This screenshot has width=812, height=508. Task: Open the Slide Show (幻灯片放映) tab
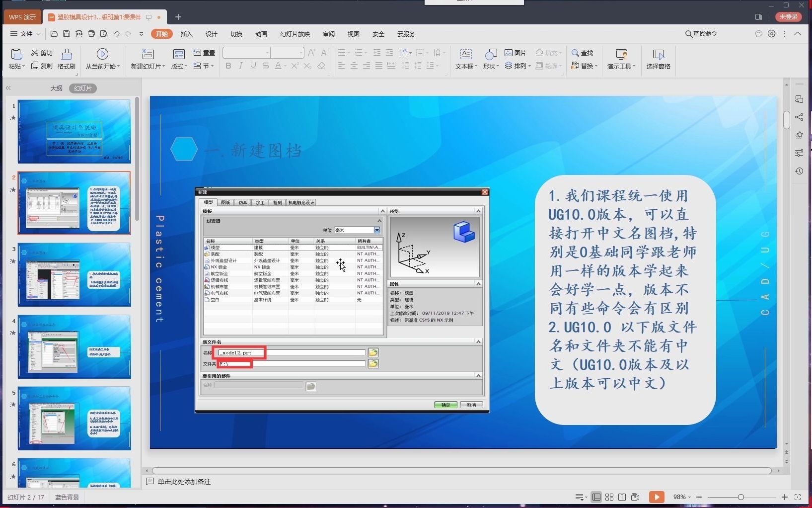pyautogui.click(x=295, y=34)
